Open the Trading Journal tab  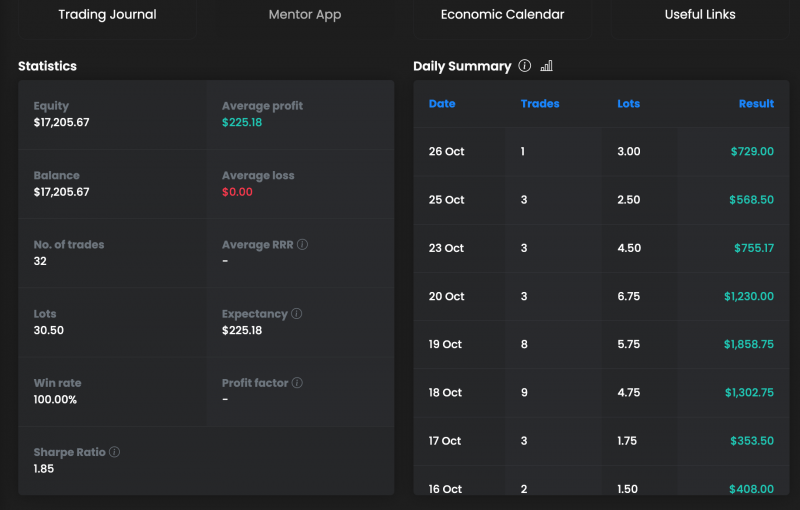[107, 15]
